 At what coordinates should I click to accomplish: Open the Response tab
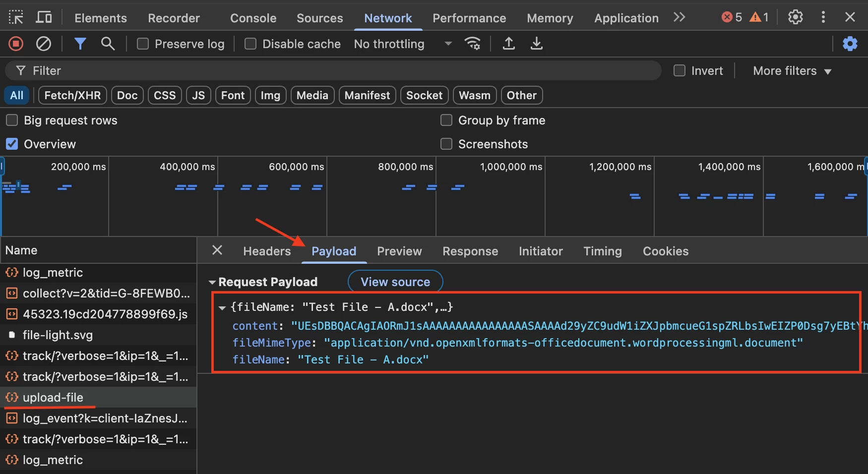point(470,251)
